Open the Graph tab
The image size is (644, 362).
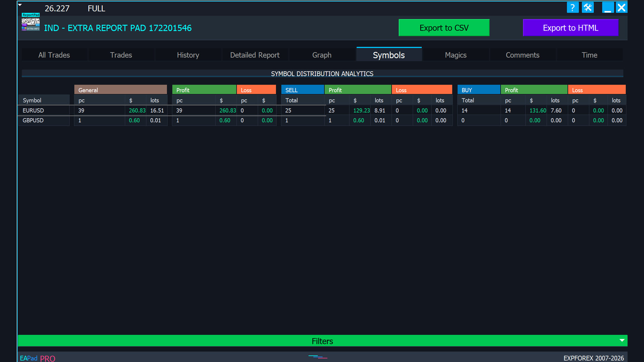[322, 55]
